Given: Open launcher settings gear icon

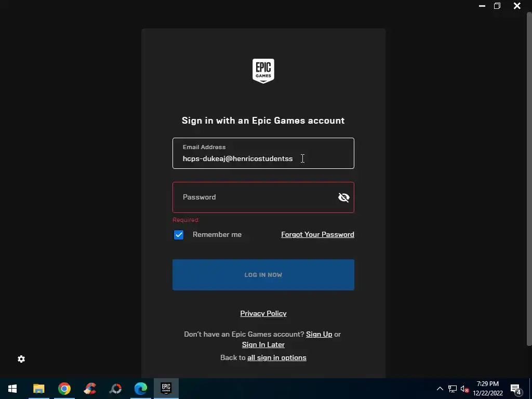Looking at the screenshot, I should pyautogui.click(x=21, y=359).
